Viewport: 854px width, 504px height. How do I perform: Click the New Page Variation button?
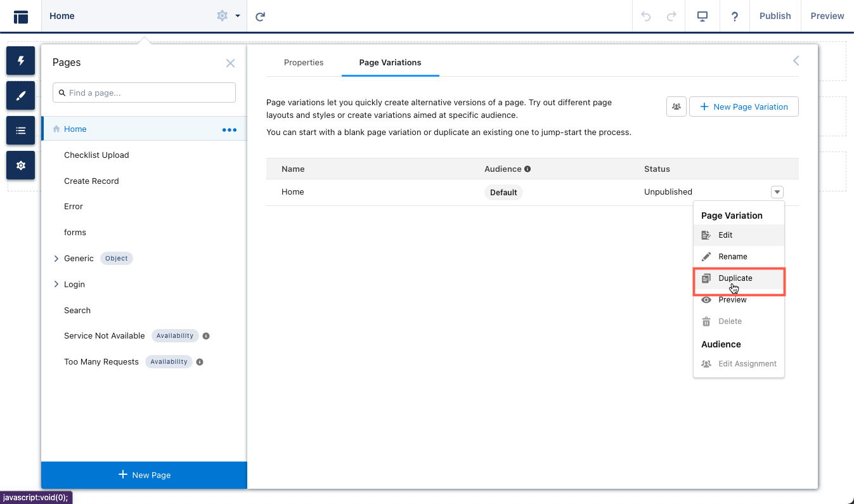tap(744, 107)
